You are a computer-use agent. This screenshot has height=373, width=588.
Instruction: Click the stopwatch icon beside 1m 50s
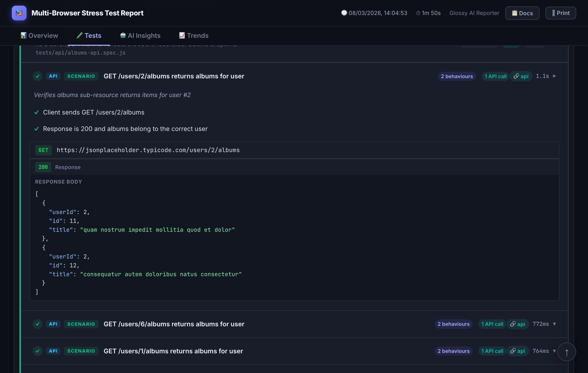coord(418,13)
